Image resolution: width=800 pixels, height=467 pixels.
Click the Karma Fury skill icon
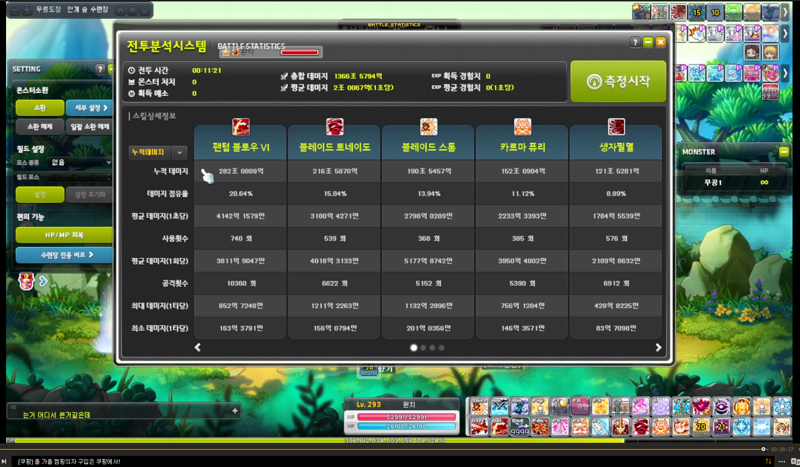522,127
